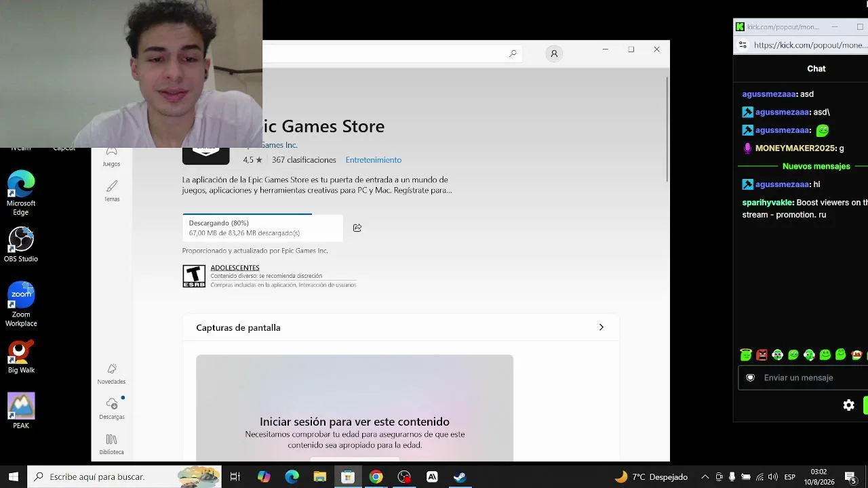Screen dimensions: 868x488
Task: Click the Kick popout address bar URL
Action: coord(810,45)
